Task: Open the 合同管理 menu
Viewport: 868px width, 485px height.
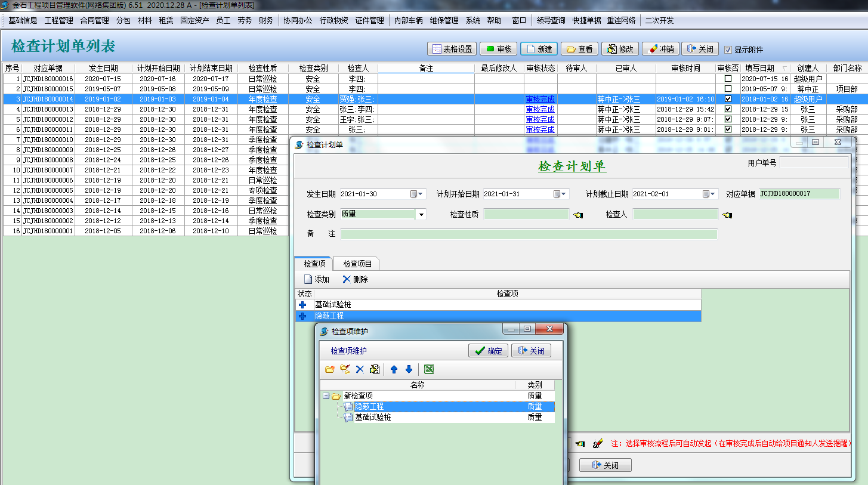Action: (94, 20)
